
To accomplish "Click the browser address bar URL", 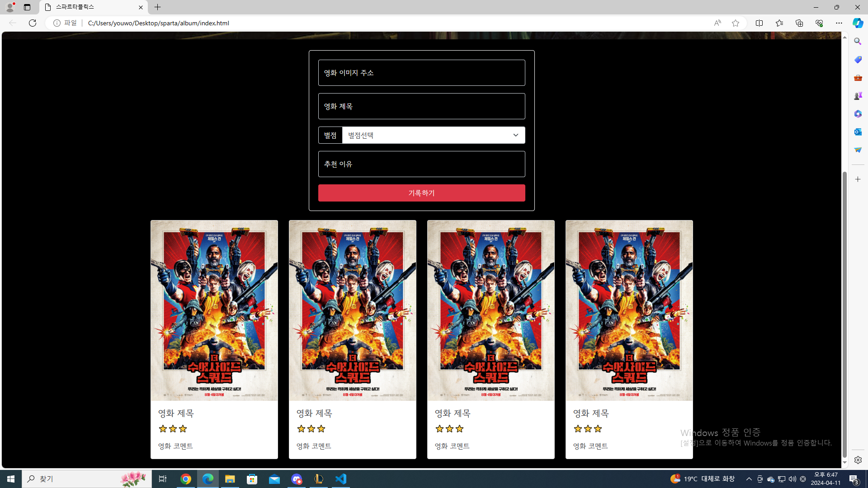I will coord(159,23).
